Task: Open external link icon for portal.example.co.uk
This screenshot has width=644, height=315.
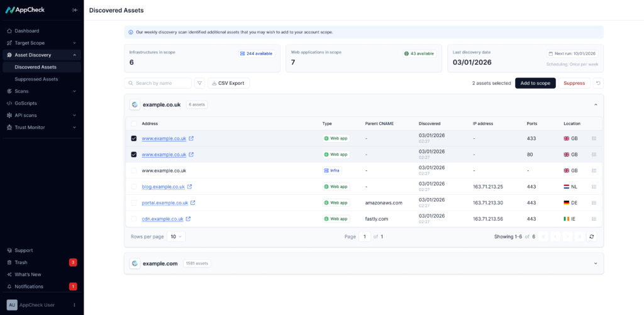Action: (x=192, y=202)
